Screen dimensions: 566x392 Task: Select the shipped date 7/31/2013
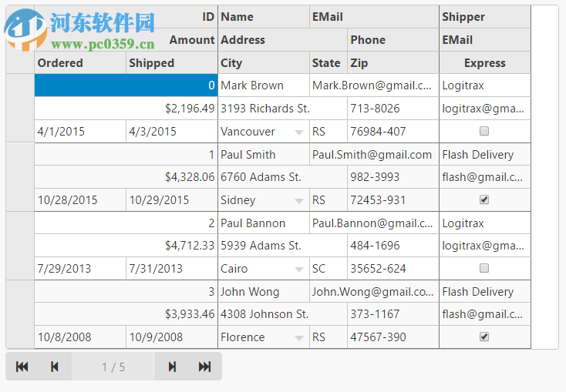coord(172,268)
